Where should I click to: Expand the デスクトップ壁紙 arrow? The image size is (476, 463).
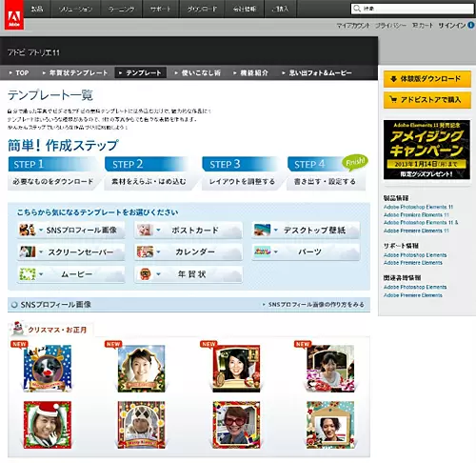(276, 230)
